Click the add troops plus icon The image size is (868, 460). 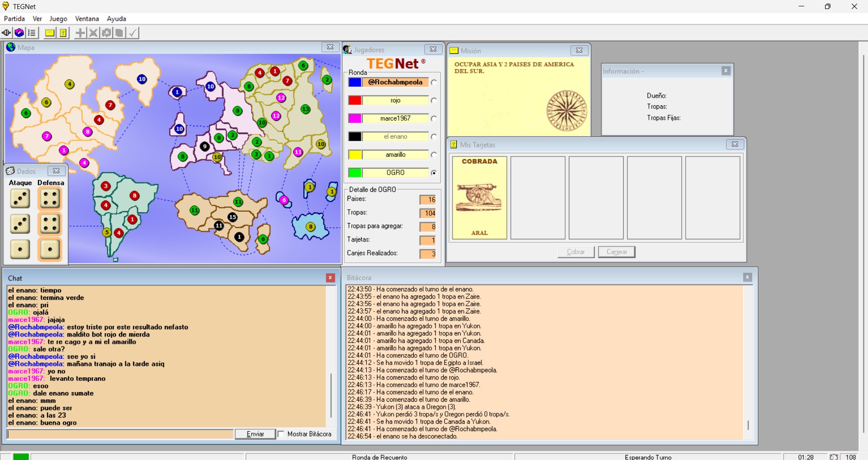[80, 33]
